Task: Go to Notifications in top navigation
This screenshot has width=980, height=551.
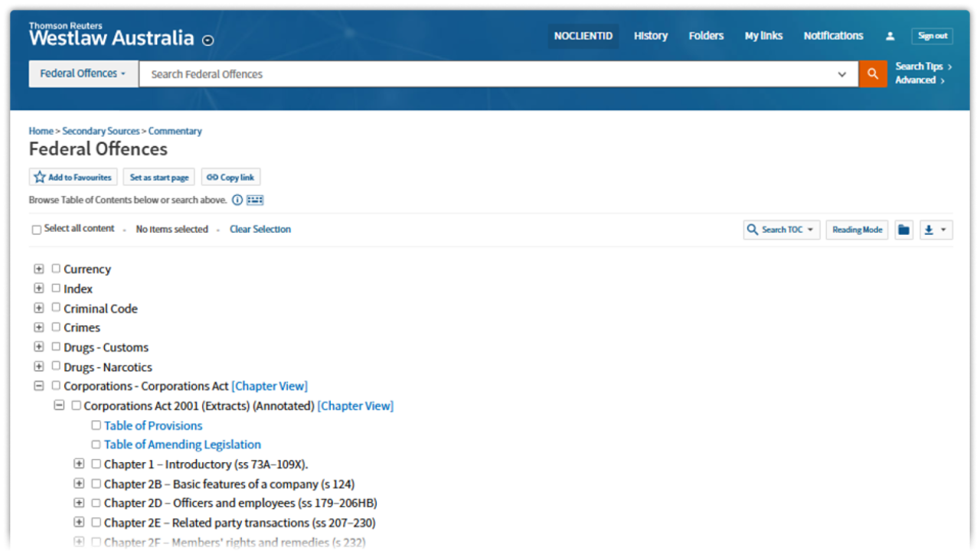Action: point(833,36)
